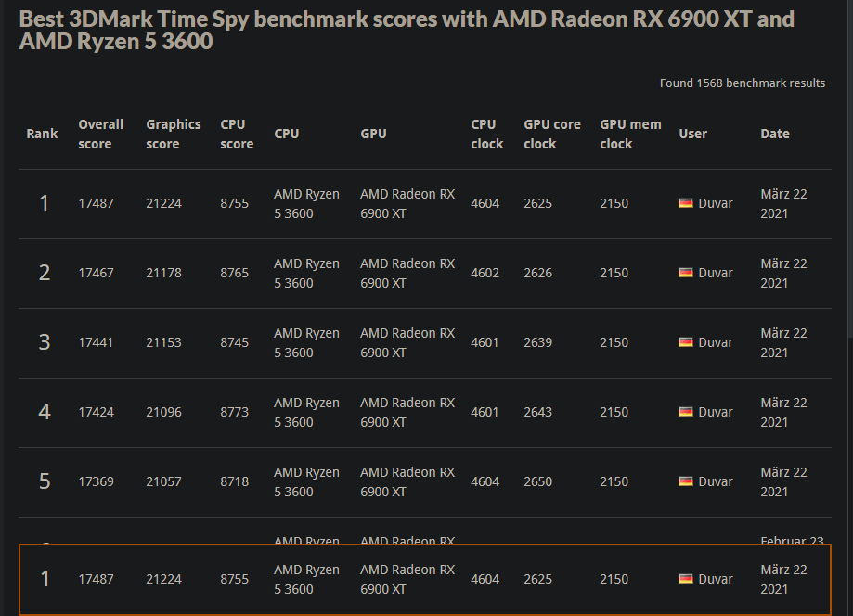Select CPU score 8718
This screenshot has height=616, width=853.
pos(235,481)
